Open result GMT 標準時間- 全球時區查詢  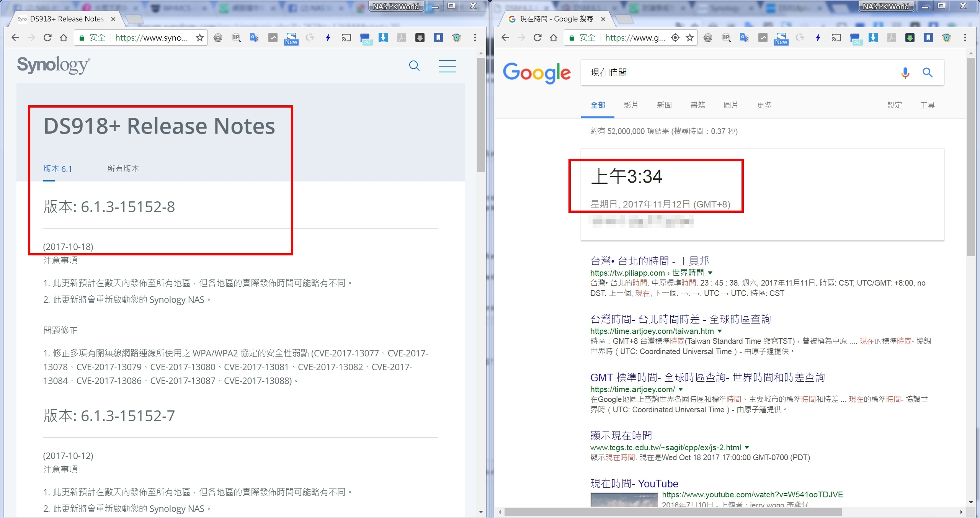point(707,377)
